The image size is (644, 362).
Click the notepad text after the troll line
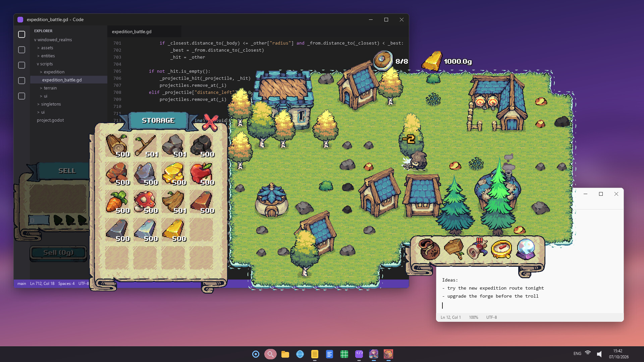[x=443, y=305]
